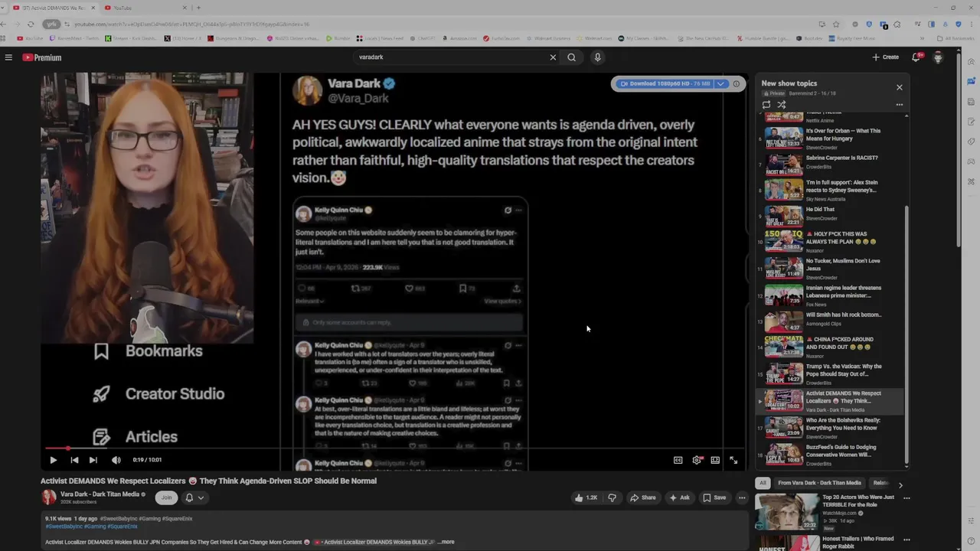Open more actions beside Save
The image size is (980, 551).
coord(742,497)
